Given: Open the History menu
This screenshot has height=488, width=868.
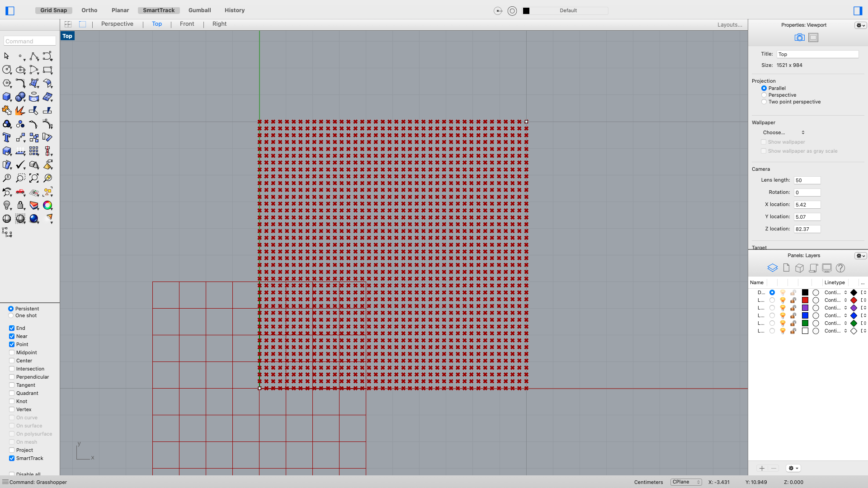Looking at the screenshot, I should pos(234,10).
